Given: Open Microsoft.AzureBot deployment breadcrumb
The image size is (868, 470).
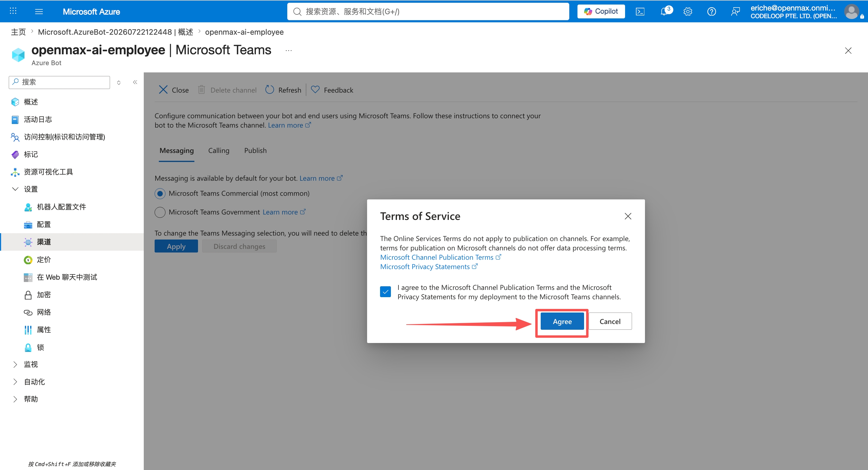Looking at the screenshot, I should pos(115,32).
